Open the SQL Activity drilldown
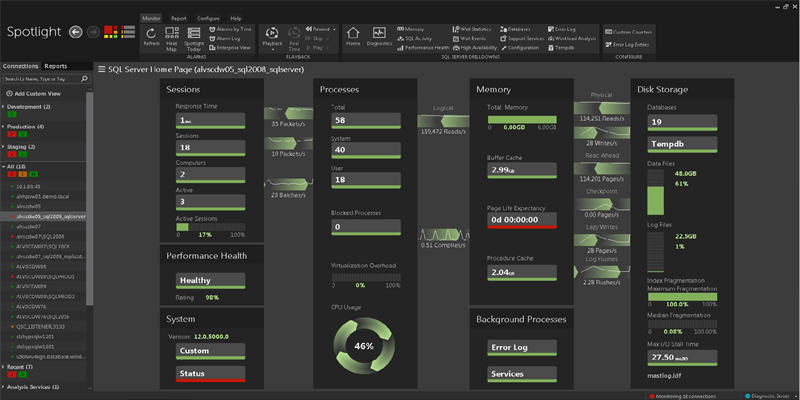Viewport: 800px width, 400px height. [x=415, y=38]
